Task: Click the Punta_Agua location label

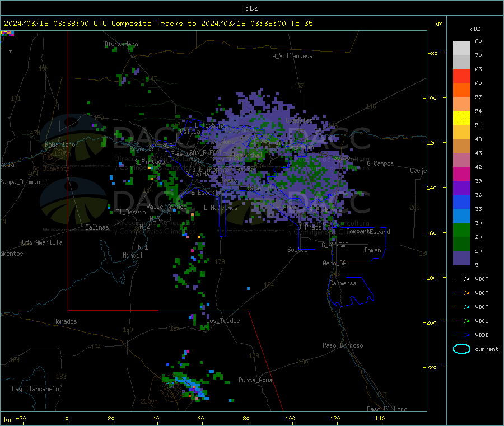Action: [x=255, y=380]
